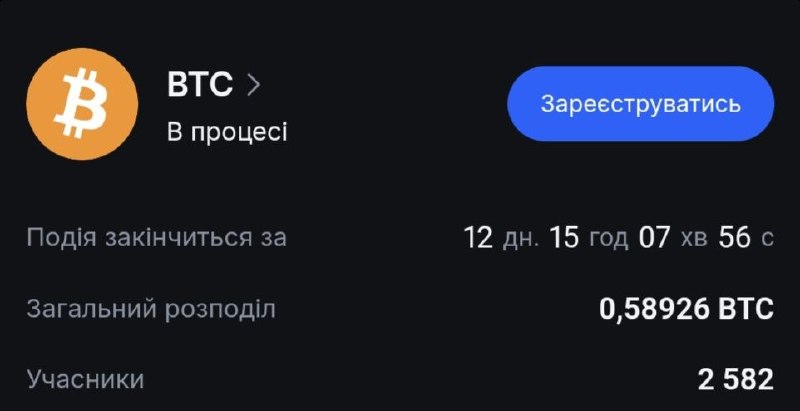Click the "хв" minutes unit label
Viewport: 800px width, 411px height.
point(694,239)
